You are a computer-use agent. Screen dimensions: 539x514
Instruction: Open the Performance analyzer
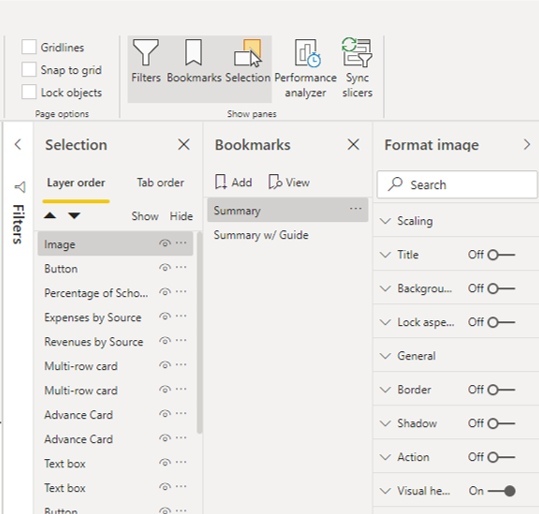click(305, 68)
